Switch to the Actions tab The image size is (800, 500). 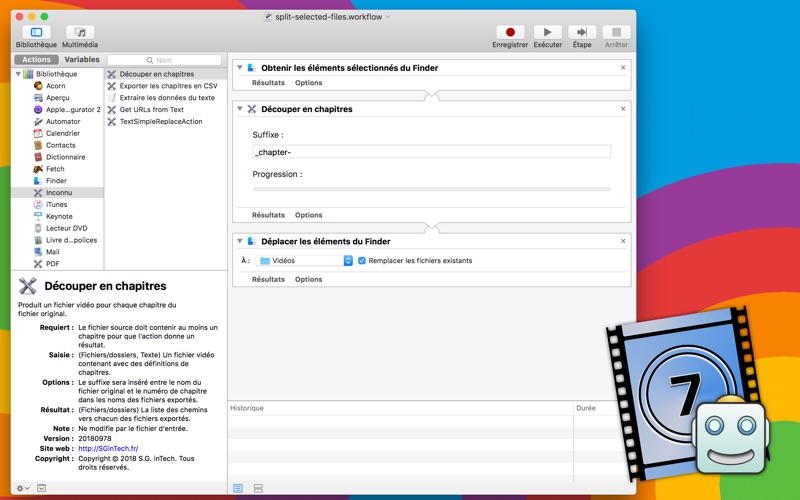click(x=36, y=60)
